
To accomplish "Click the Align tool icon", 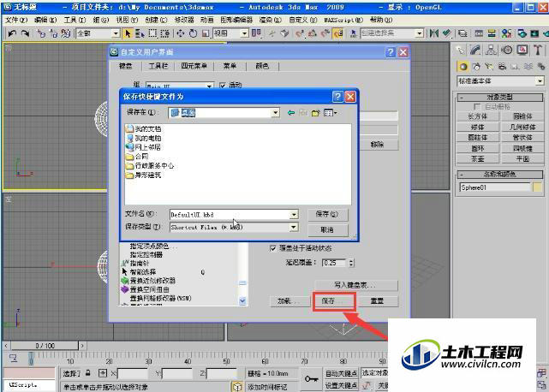I will [x=446, y=33].
